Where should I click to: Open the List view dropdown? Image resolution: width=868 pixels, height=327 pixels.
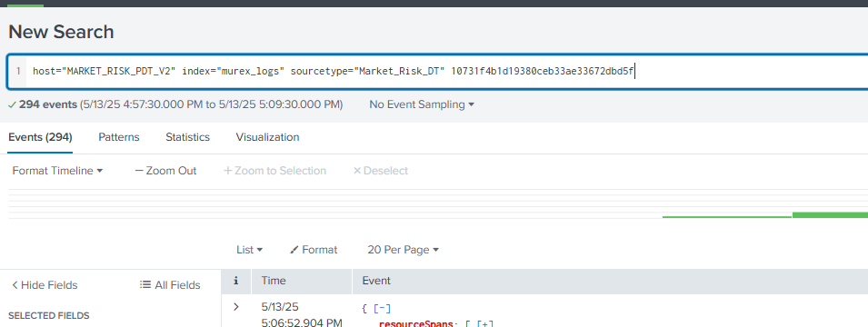click(249, 250)
